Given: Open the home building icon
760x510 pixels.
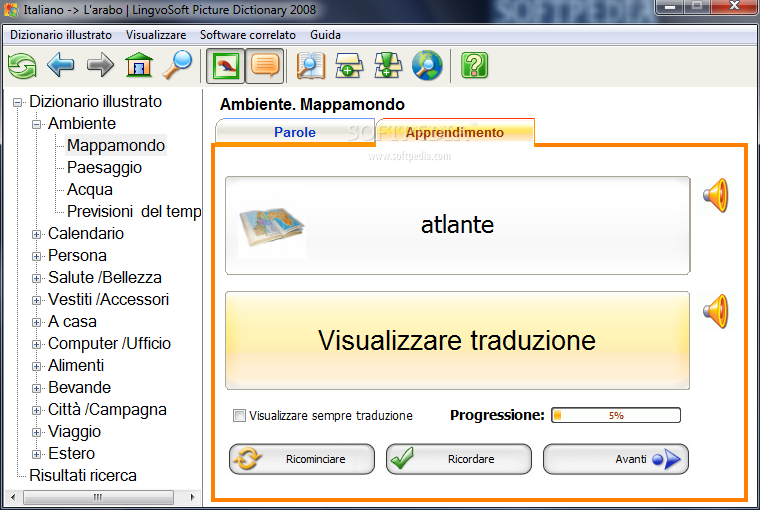Looking at the screenshot, I should pyautogui.click(x=139, y=65).
